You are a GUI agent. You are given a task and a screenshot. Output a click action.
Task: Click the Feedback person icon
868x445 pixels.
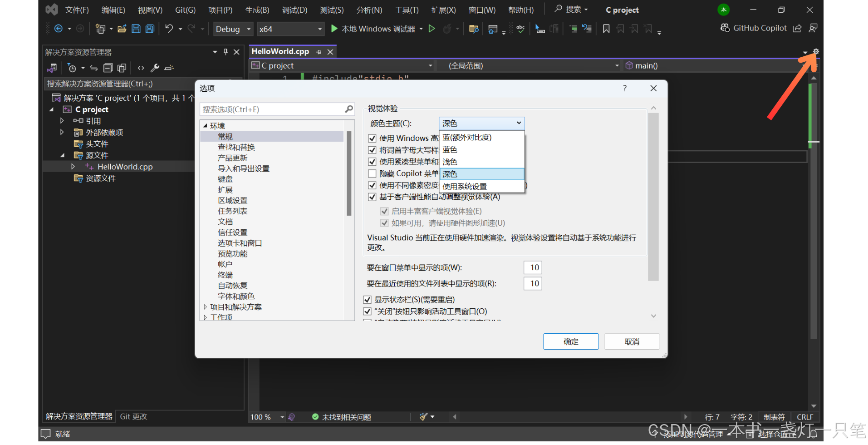click(813, 28)
